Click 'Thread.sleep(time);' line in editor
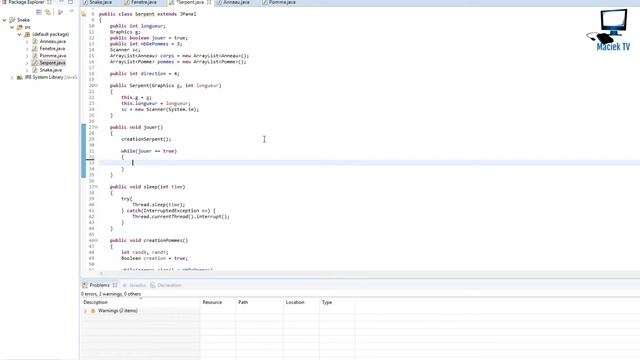Screen dimensions: 640x360 coord(159,204)
